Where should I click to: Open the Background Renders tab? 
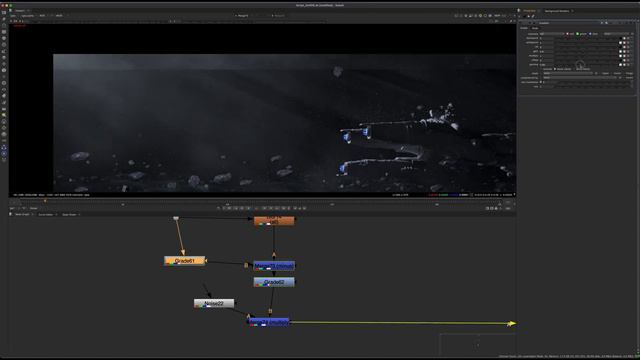(x=557, y=11)
